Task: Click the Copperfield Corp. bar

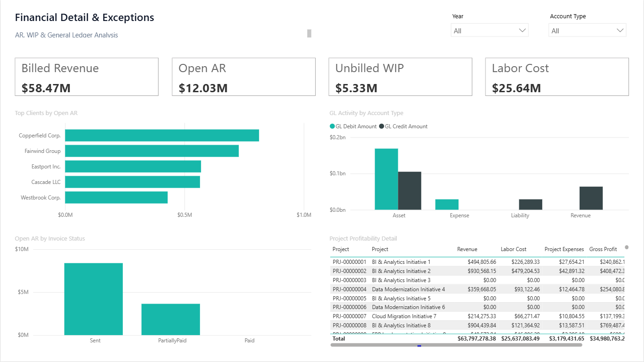Action: 162,136
